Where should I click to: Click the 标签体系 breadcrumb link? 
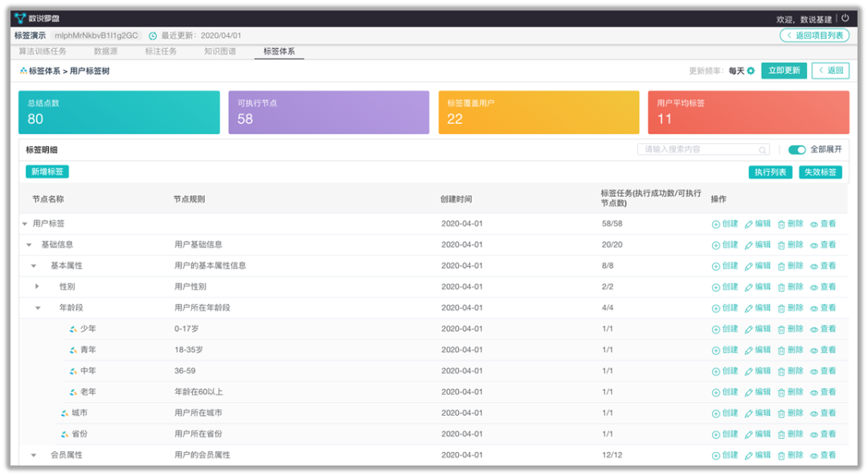(45, 71)
